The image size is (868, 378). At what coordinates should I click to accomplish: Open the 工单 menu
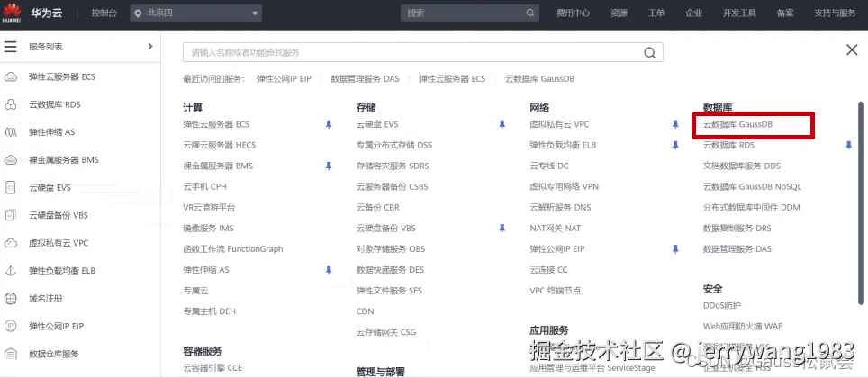coord(656,13)
